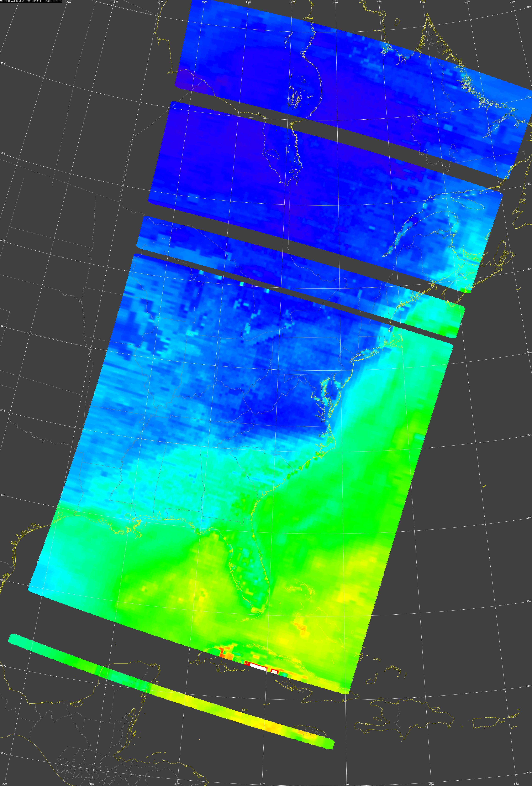Click the 100W longitude label at top
Screen dimensions: 532x786
114,2
